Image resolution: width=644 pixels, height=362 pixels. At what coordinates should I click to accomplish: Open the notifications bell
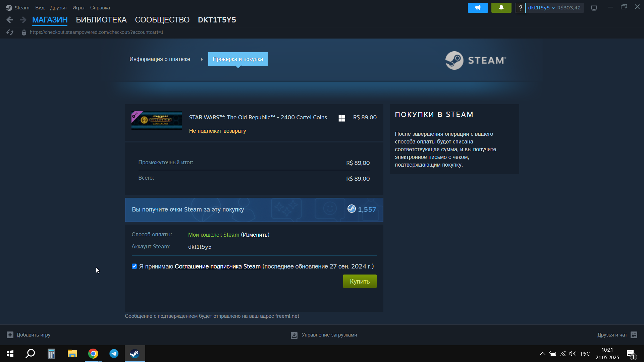(501, 8)
